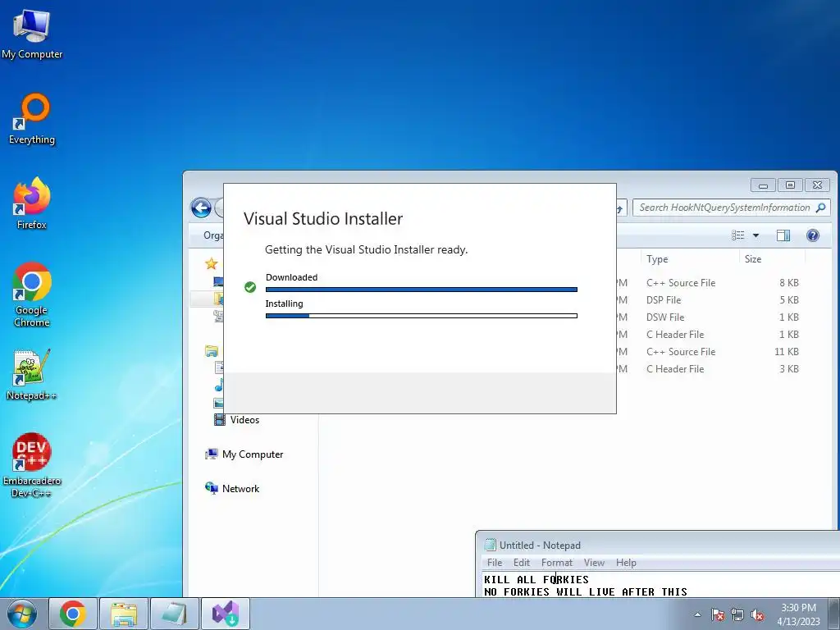The height and width of the screenshot is (630, 840).
Task: Maximize the Explorer window
Action: click(790, 185)
